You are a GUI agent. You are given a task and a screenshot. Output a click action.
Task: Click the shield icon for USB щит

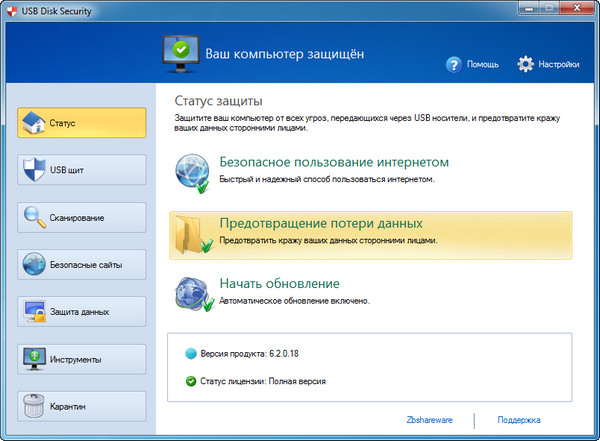pos(33,170)
